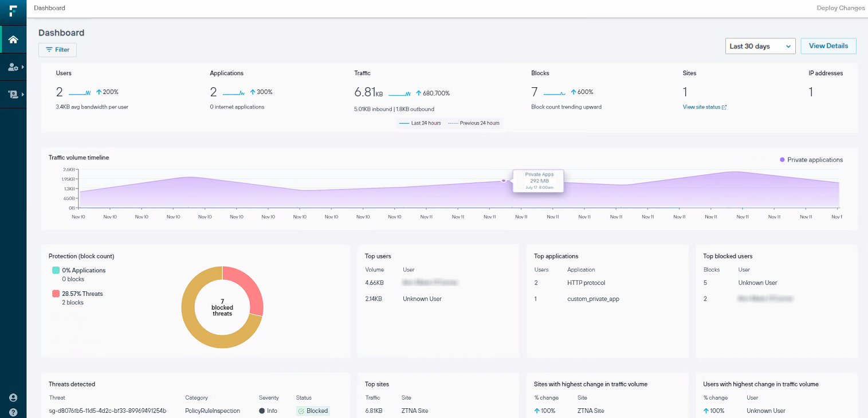This screenshot has height=418, width=868.
Task: Click the external link icon beside View site status
Action: (724, 107)
